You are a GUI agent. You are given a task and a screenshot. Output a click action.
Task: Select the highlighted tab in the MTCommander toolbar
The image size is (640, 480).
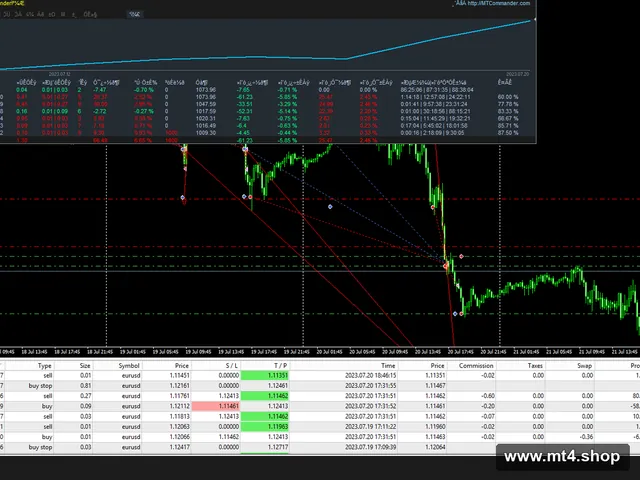point(134,14)
